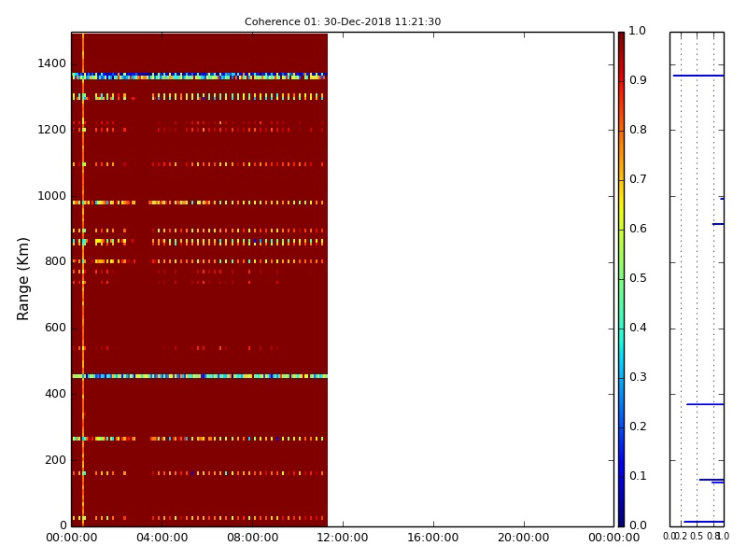Click the colorbar 0.7 value label
The height and width of the screenshot is (560, 747).
tap(638, 179)
